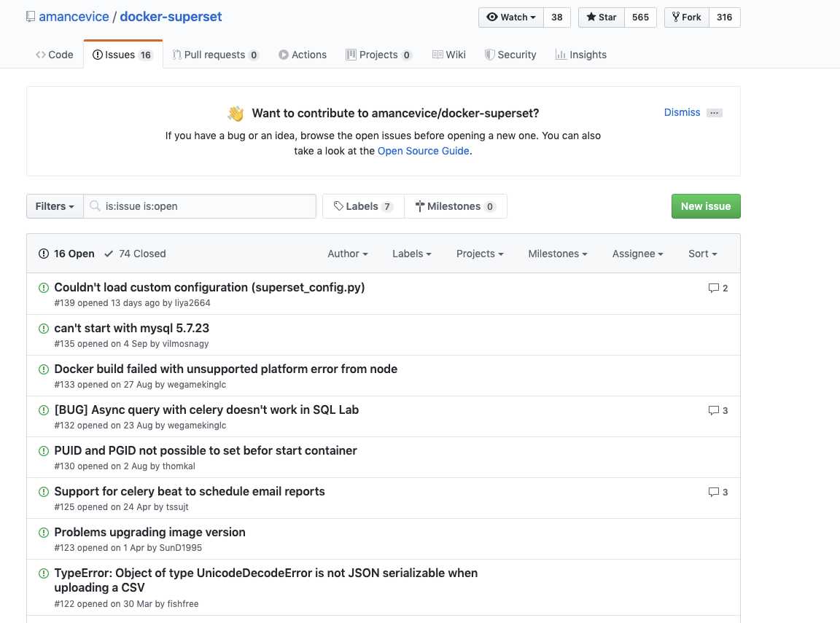Click the open-issue icon for issue #133
The image size is (840, 623).
44,369
